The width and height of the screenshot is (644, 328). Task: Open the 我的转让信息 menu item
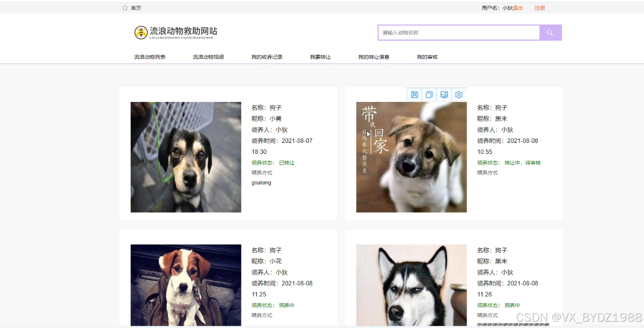click(x=374, y=57)
